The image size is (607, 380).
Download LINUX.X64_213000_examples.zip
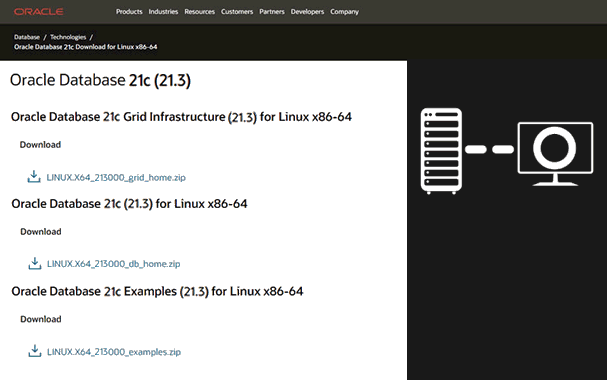[114, 352]
